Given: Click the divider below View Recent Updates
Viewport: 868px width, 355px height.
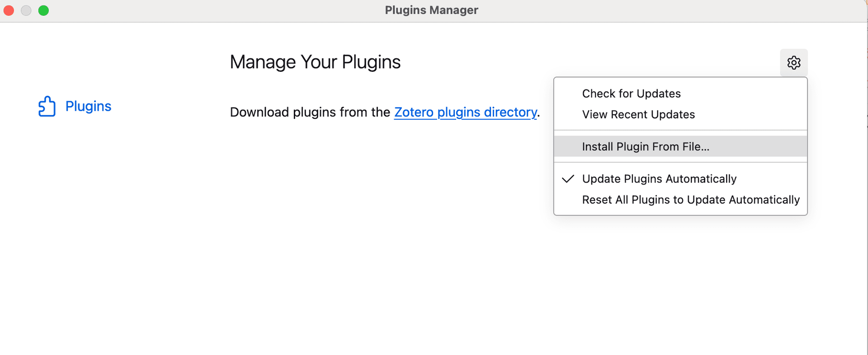Looking at the screenshot, I should point(680,131).
